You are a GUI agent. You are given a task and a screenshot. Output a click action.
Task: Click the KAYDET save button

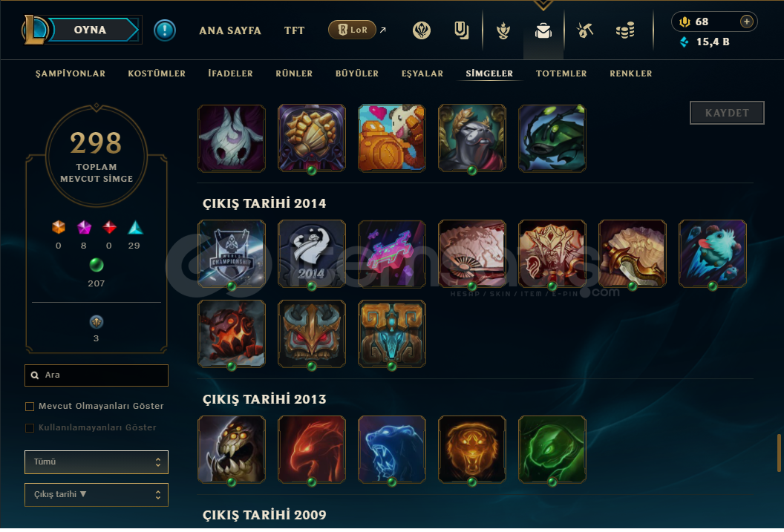[x=727, y=113]
